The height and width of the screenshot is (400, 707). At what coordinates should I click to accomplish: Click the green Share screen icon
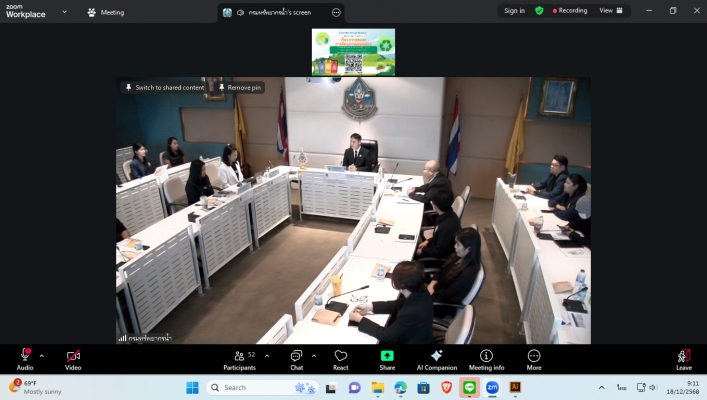click(387, 356)
